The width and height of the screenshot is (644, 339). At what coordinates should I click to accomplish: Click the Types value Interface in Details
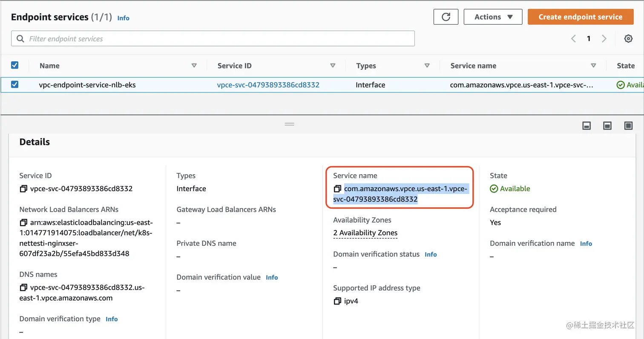[x=191, y=189]
